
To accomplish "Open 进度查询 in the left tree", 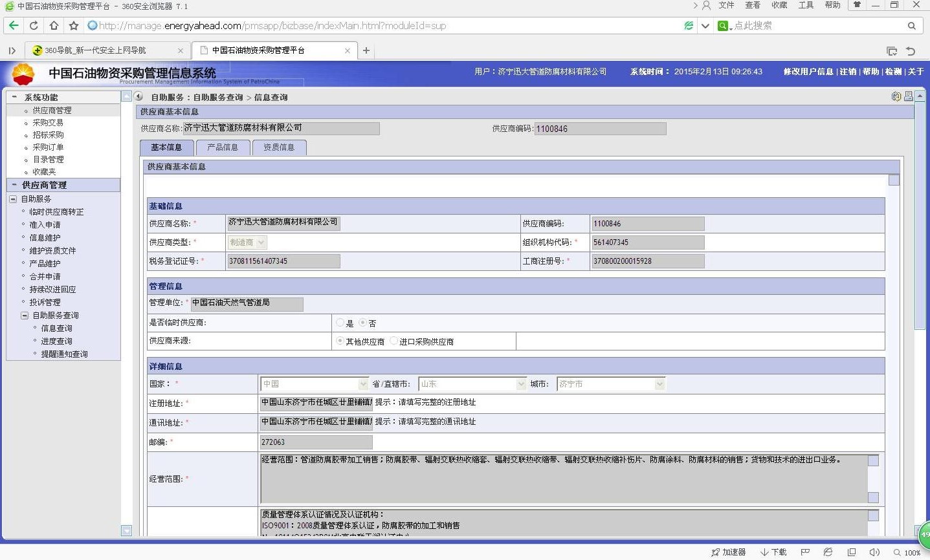I will (x=56, y=341).
